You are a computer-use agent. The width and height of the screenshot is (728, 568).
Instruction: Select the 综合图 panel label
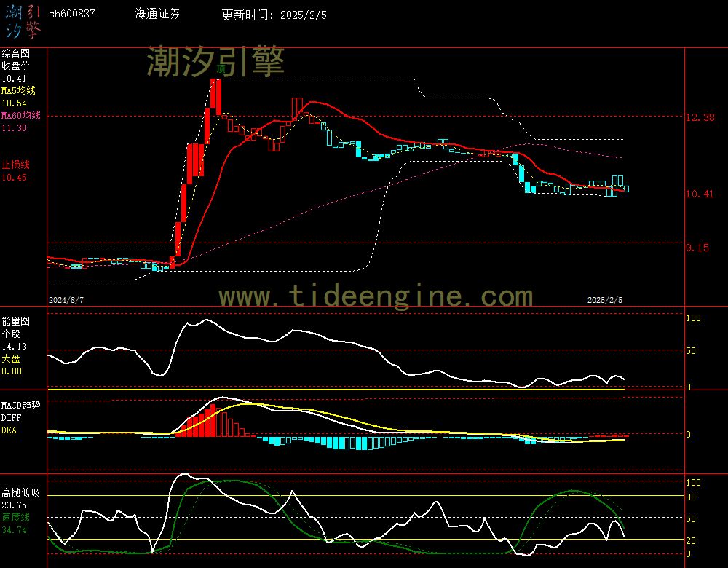(x=15, y=53)
